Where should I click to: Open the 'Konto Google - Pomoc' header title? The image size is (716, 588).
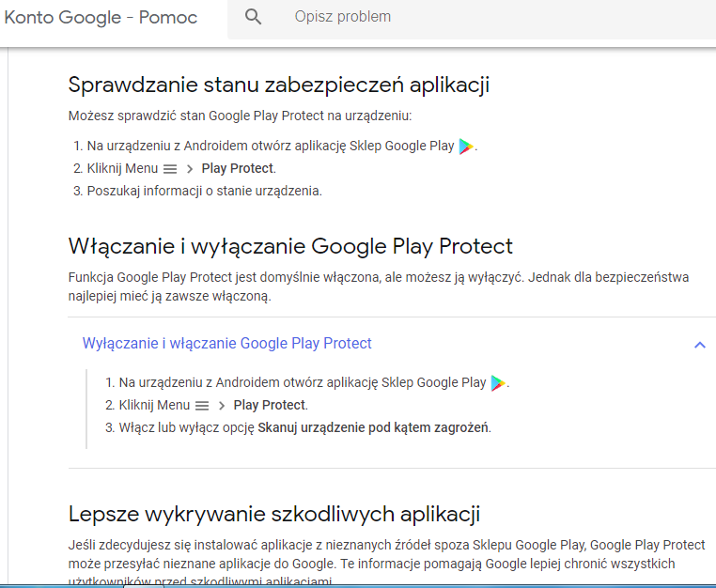pos(101,17)
